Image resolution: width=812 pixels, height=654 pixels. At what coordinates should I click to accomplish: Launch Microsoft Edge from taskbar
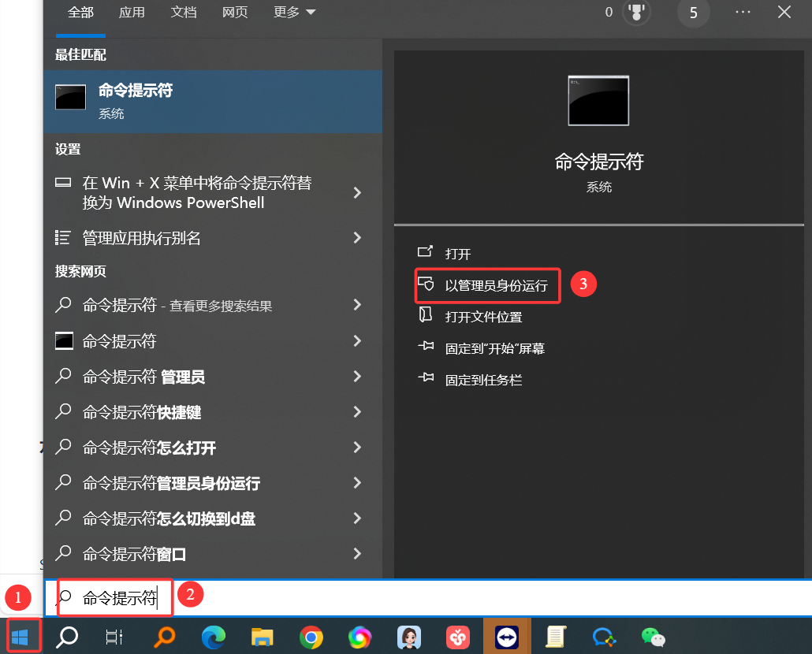(x=213, y=637)
